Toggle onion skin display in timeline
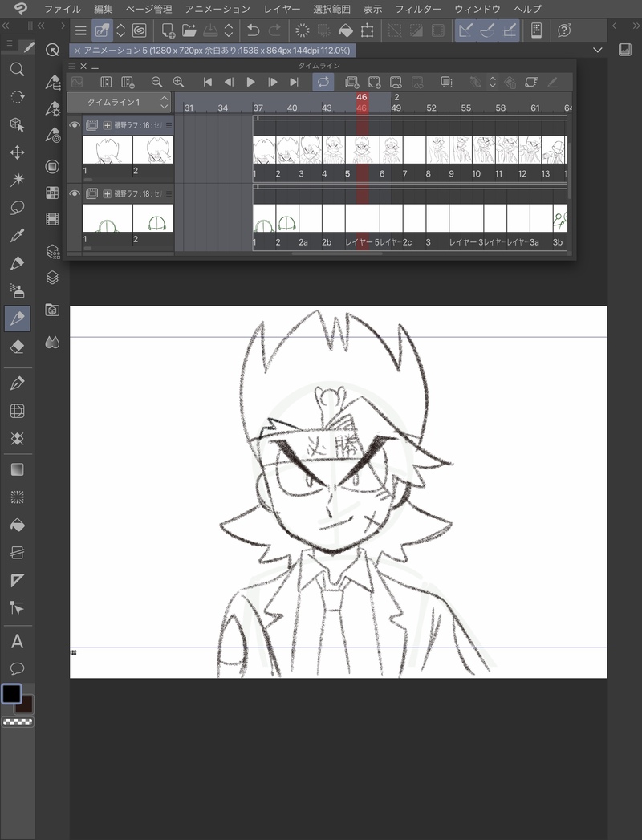This screenshot has height=840, width=642. (x=446, y=82)
